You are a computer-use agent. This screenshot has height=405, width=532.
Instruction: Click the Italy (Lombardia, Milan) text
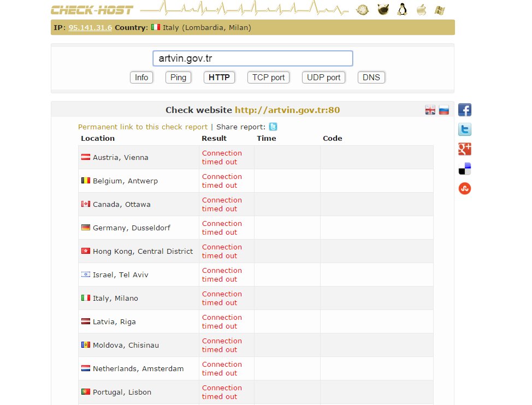tap(207, 27)
